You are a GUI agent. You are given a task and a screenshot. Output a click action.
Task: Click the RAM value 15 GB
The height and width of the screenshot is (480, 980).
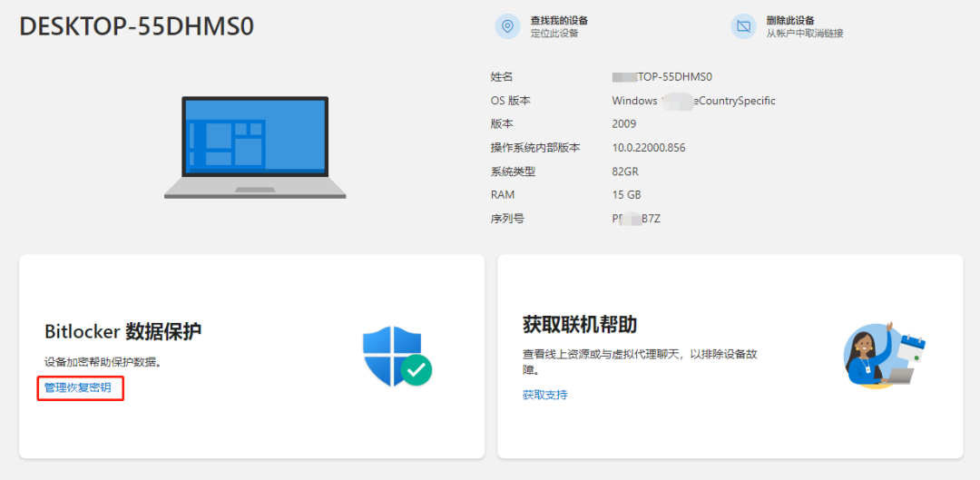pos(626,195)
